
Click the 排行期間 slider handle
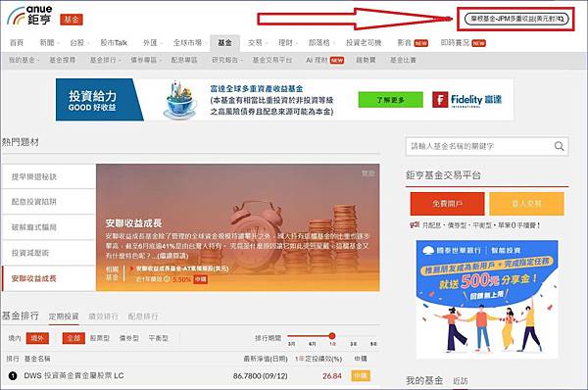tap(332, 336)
